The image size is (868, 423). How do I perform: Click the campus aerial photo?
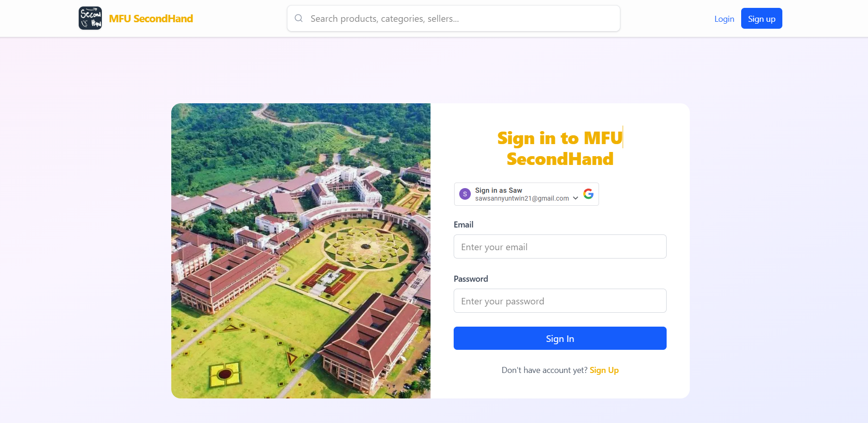[x=301, y=251]
